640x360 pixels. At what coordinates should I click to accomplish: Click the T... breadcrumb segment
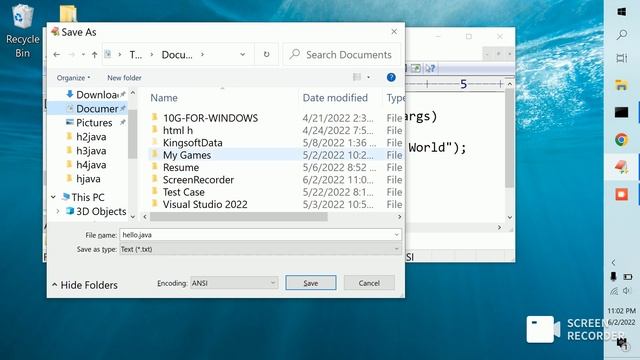[136, 55]
